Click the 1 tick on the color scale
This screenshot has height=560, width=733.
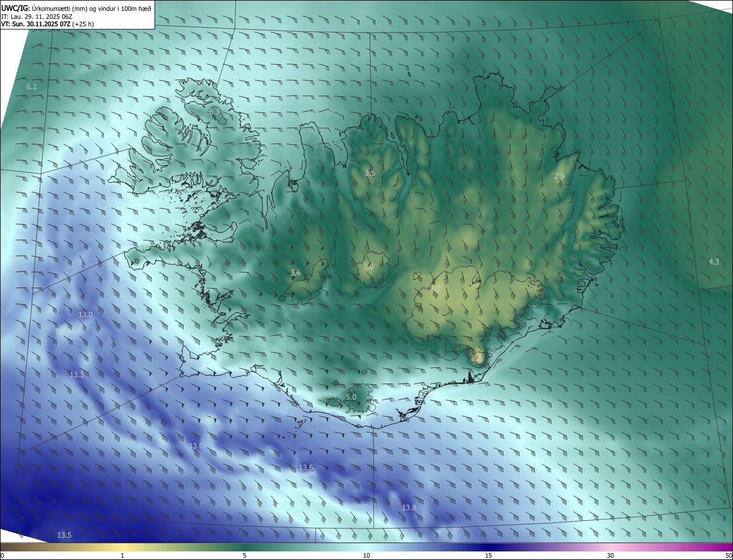(123, 555)
